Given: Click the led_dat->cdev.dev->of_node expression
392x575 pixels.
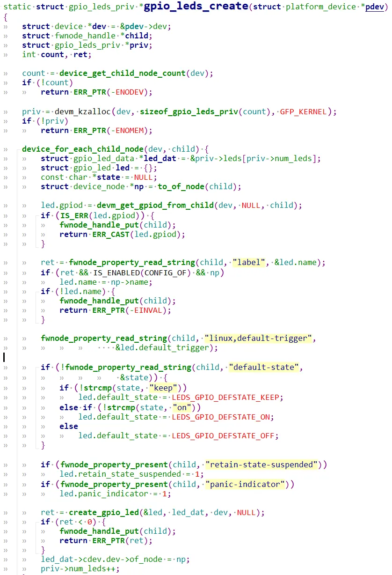Looking at the screenshot, I should pyautogui.click(x=102, y=559).
